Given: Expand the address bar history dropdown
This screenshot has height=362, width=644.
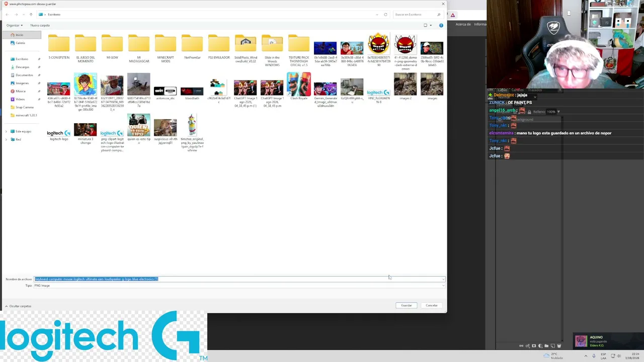Looking at the screenshot, I should 377,15.
